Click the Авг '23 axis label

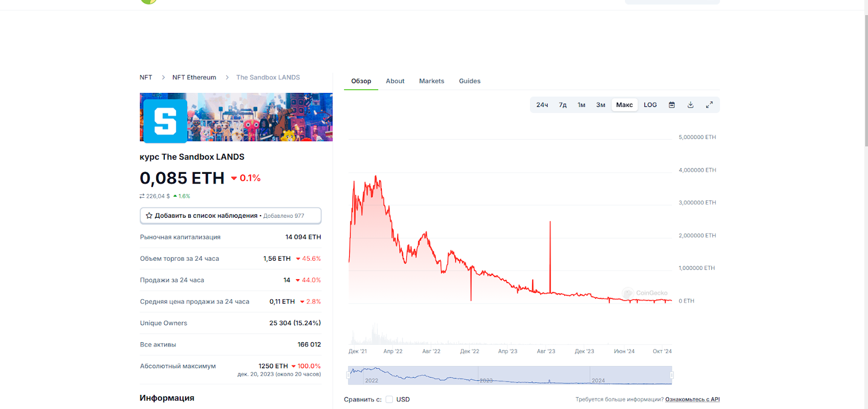pyautogui.click(x=546, y=351)
